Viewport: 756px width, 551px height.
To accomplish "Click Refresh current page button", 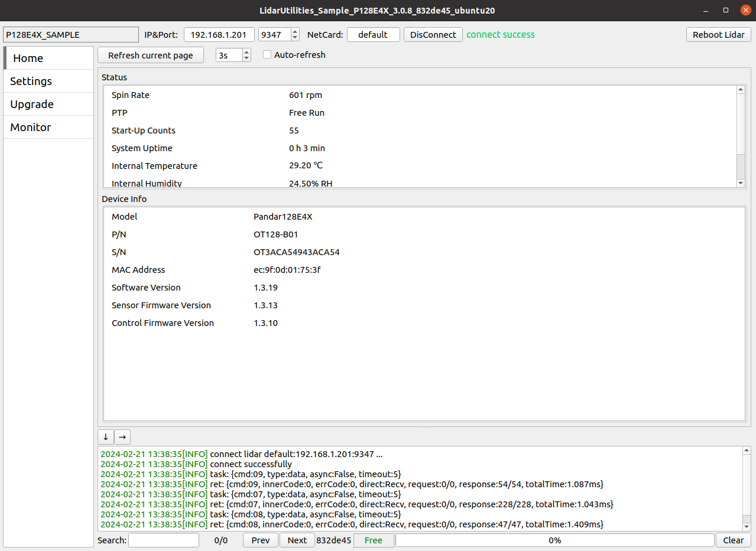I will coord(151,55).
